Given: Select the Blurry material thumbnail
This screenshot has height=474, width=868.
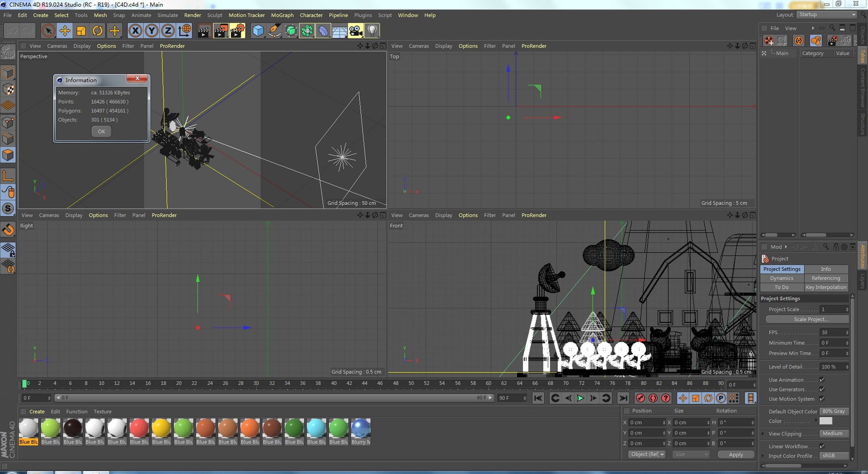Looking at the screenshot, I should [361, 428].
